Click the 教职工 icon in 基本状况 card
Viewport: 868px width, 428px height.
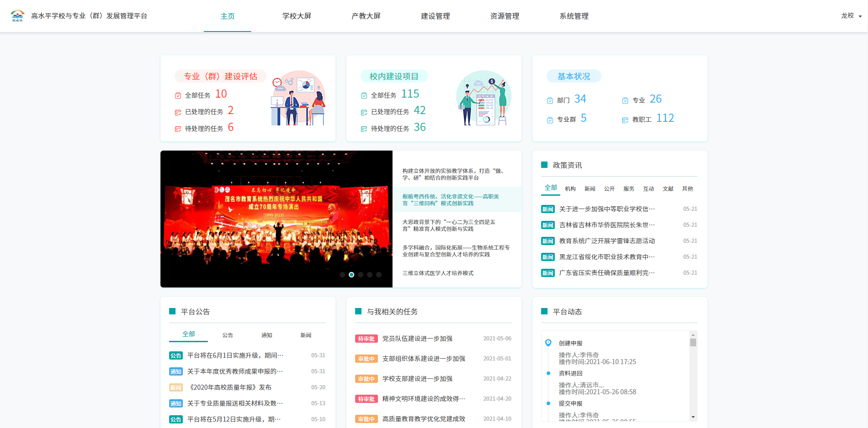point(625,120)
